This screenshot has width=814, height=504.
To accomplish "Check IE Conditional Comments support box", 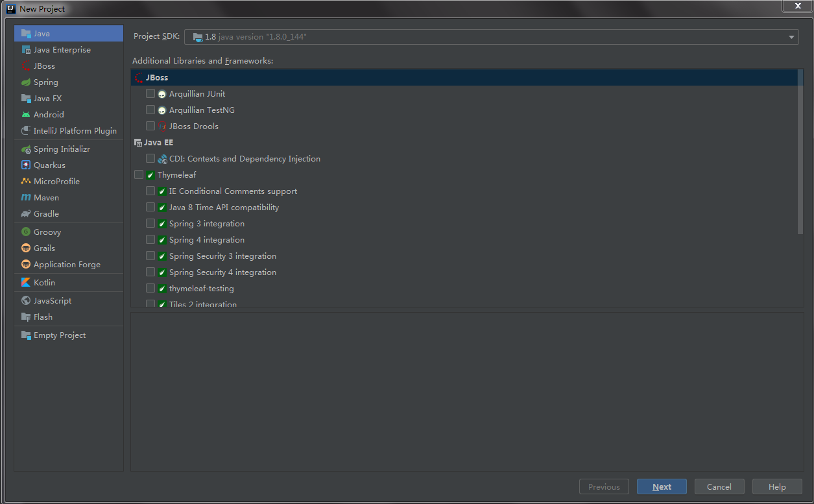I will click(x=150, y=191).
